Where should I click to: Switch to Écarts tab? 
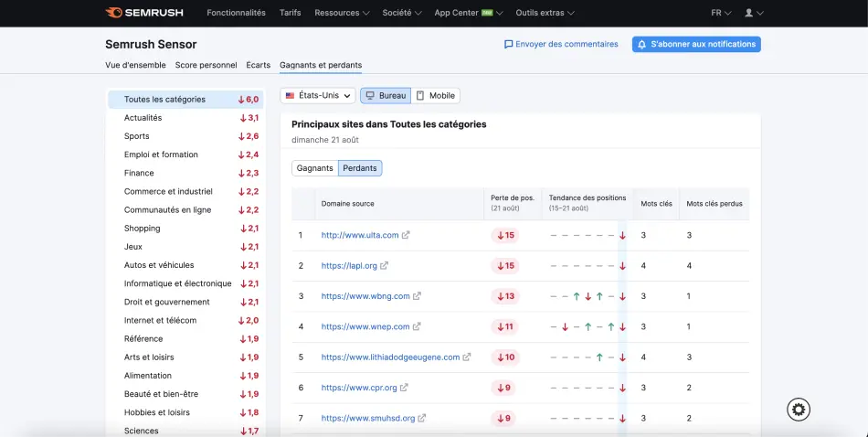point(259,65)
